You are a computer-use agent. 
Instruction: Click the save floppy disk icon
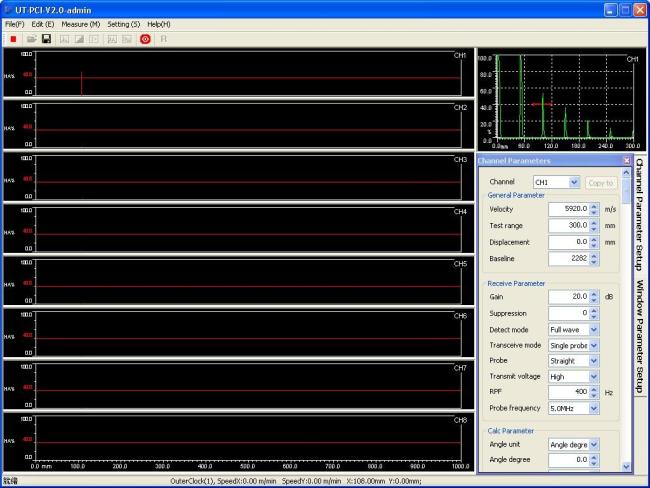point(46,38)
